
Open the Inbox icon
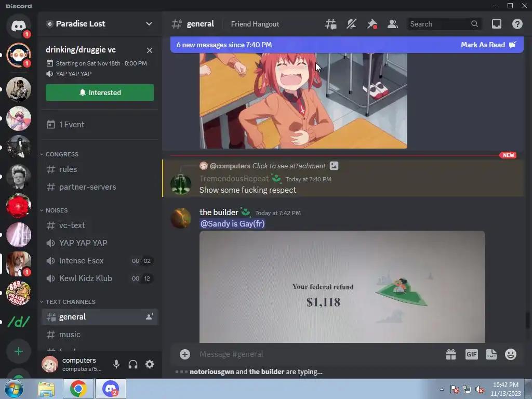coord(496,24)
